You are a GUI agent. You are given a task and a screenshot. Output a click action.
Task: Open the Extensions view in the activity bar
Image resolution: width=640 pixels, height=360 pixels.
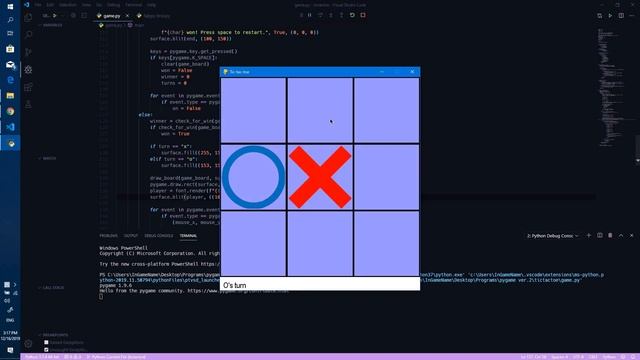coord(28,87)
